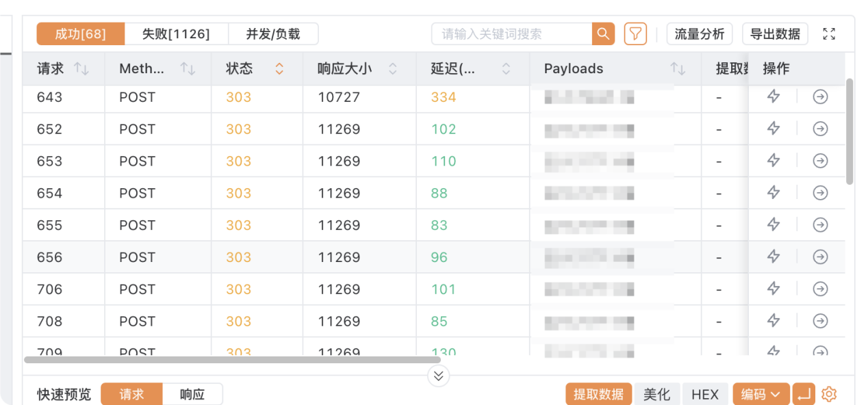Click the orange search magnifier button

[603, 34]
